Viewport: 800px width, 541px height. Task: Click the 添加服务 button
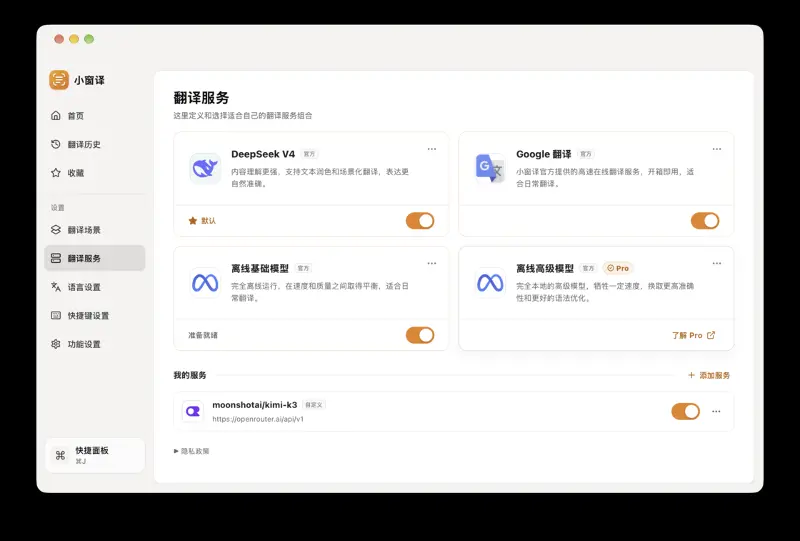(x=709, y=375)
